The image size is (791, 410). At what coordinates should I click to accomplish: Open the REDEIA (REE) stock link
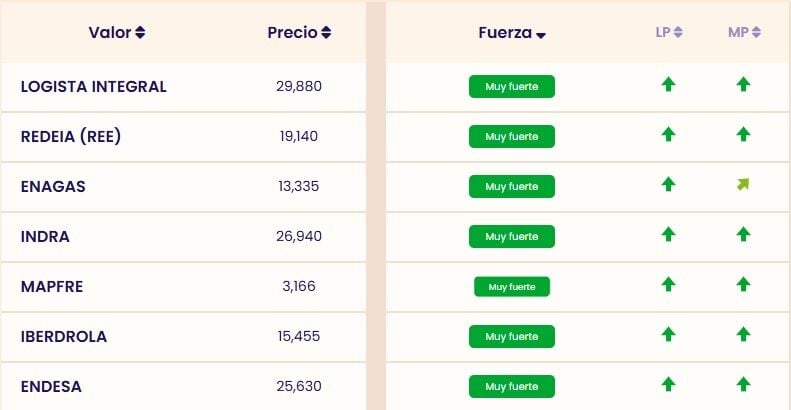point(71,136)
